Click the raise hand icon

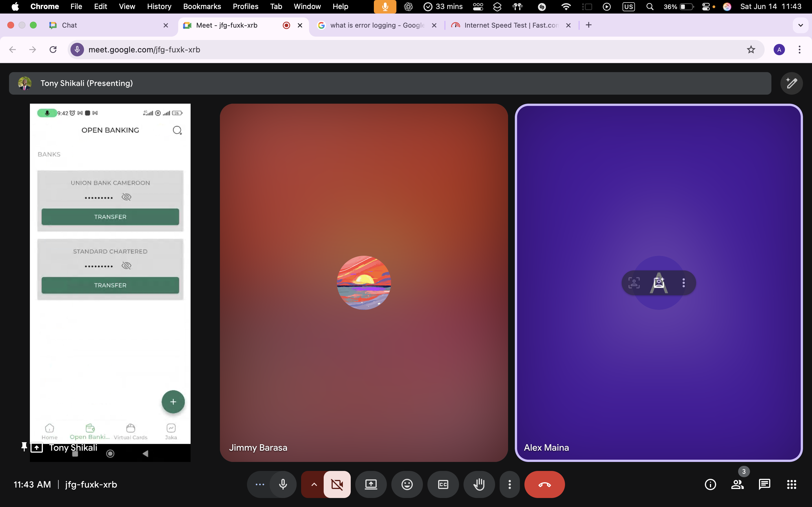479,484
